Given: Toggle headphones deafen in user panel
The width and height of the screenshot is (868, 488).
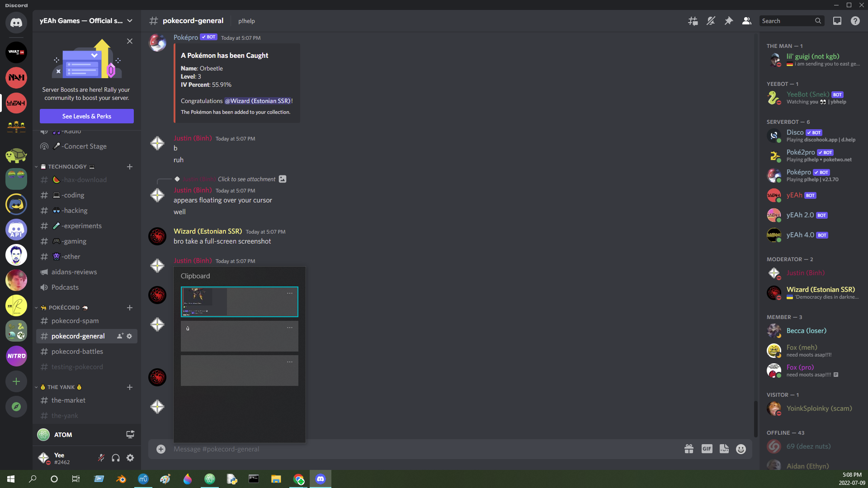Looking at the screenshot, I should pyautogui.click(x=116, y=458).
